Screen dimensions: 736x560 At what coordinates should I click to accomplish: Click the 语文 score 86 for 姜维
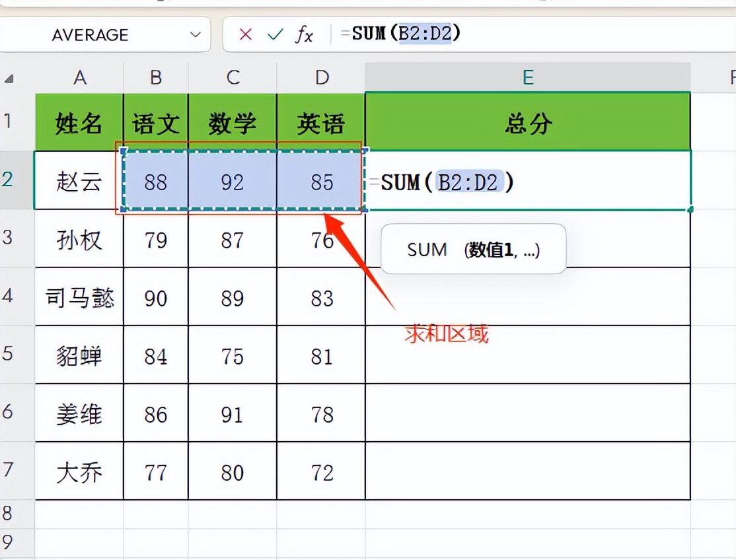tap(156, 413)
